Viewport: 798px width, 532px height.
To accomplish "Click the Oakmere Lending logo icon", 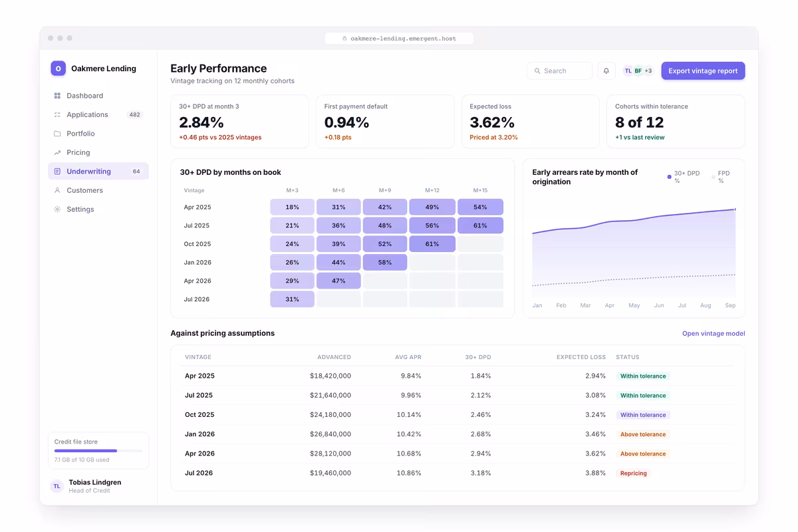I will click(58, 68).
